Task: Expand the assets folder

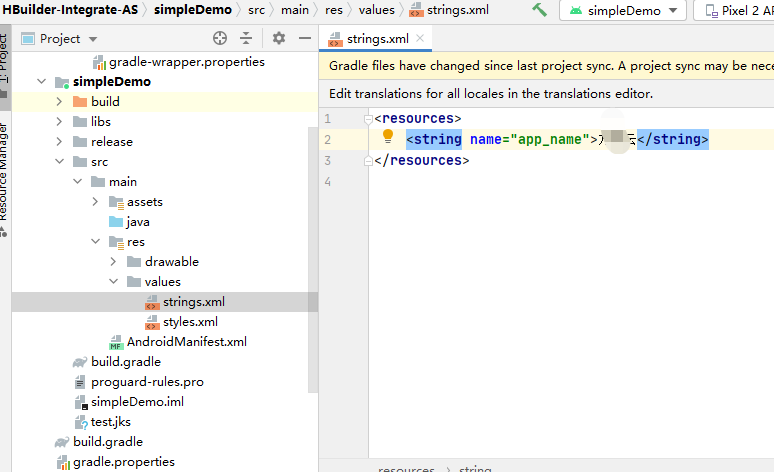Action: [x=95, y=201]
